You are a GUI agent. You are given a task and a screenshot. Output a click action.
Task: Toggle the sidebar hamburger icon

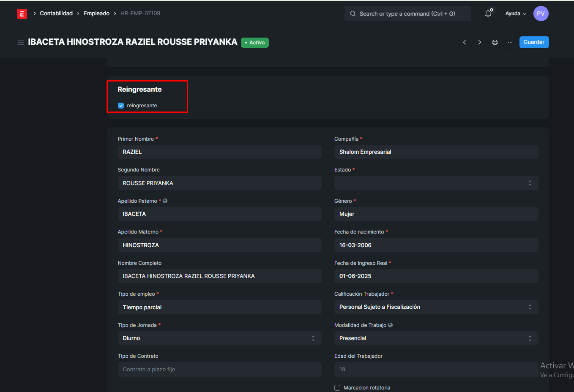coord(20,42)
